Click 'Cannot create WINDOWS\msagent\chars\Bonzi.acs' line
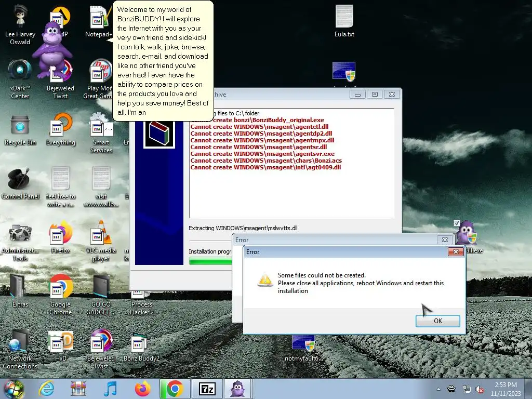532x399 pixels. [266, 161]
